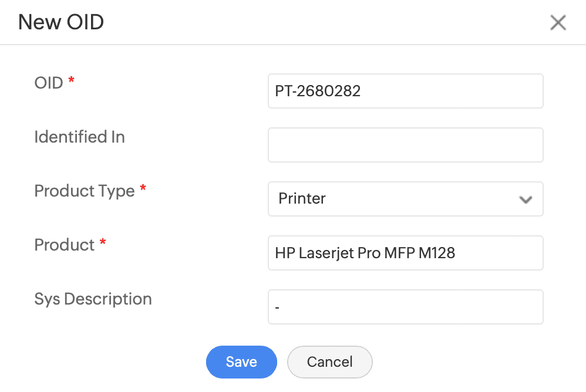The height and width of the screenshot is (392, 586).
Task: Click the OID field label
Action: (49, 83)
